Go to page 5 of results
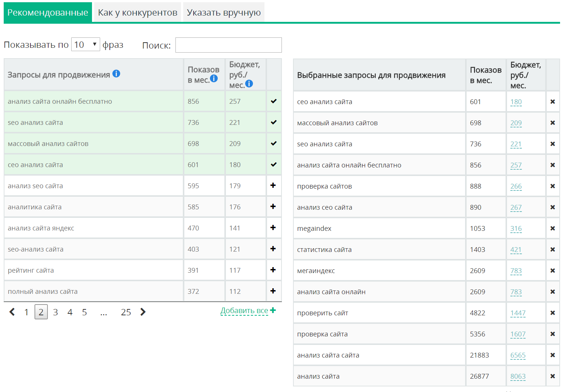This screenshot has width=566, height=392. 85,312
